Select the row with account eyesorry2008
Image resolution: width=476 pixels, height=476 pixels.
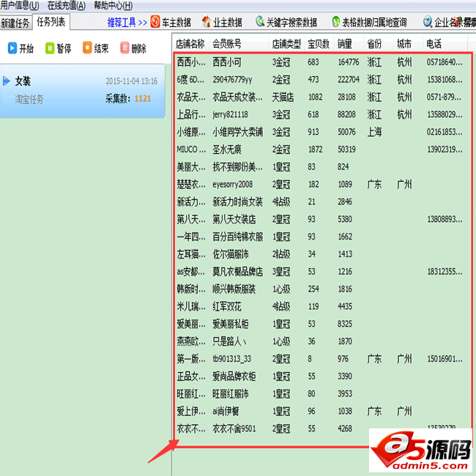pyautogui.click(x=323, y=185)
